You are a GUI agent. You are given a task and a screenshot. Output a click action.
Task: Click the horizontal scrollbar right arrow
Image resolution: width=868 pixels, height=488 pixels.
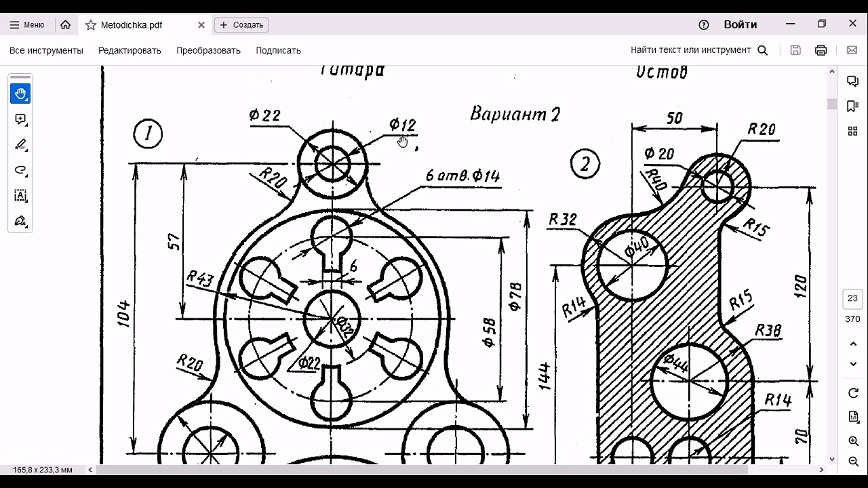coord(822,469)
